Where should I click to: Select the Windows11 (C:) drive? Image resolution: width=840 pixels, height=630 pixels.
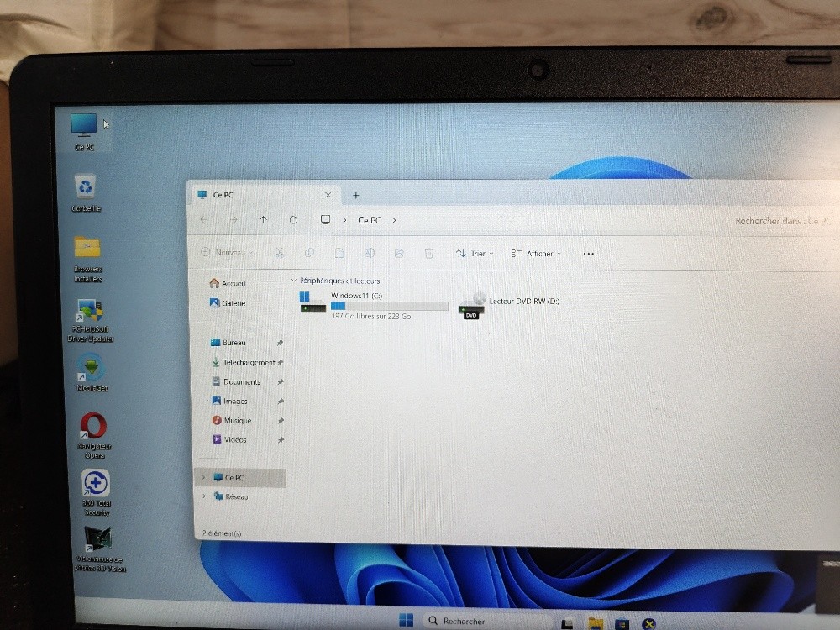pos(374,306)
